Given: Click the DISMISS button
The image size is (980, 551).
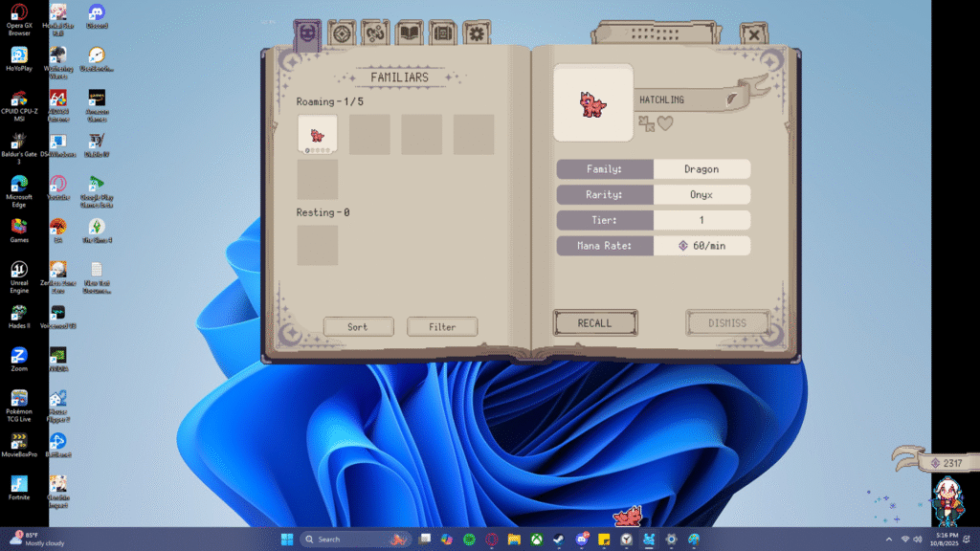Looking at the screenshot, I should (727, 323).
